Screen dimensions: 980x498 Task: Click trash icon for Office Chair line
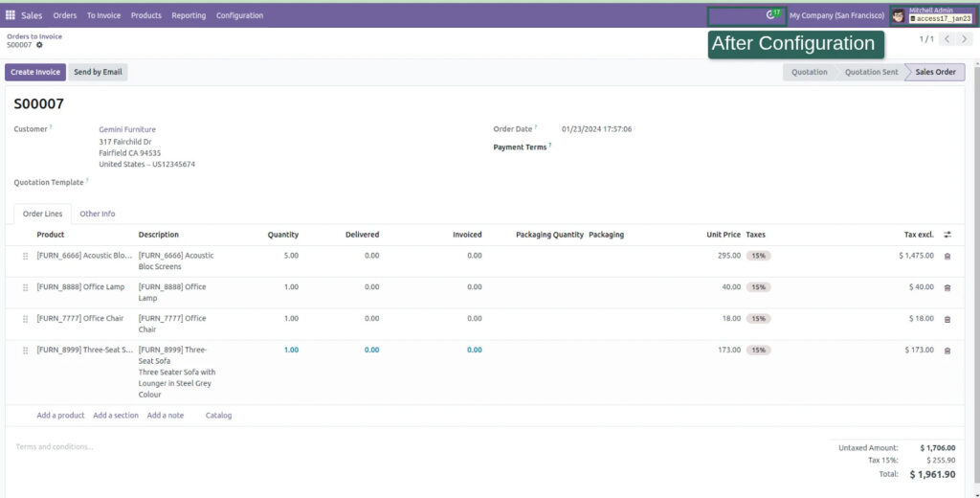pos(947,319)
